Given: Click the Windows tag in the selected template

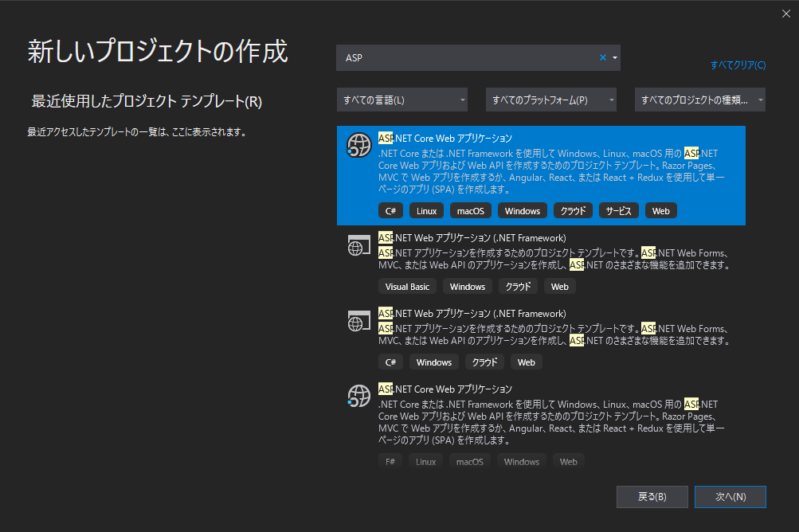Looking at the screenshot, I should [523, 211].
